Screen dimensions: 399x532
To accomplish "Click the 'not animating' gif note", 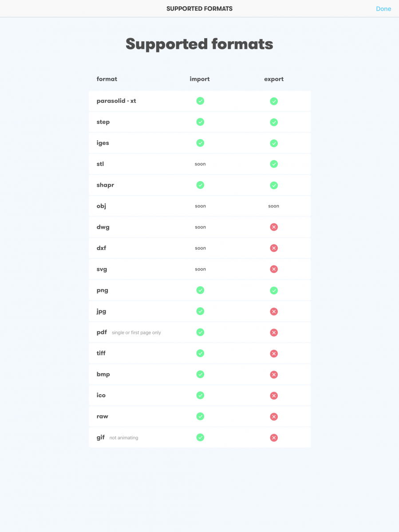I will 124,438.
